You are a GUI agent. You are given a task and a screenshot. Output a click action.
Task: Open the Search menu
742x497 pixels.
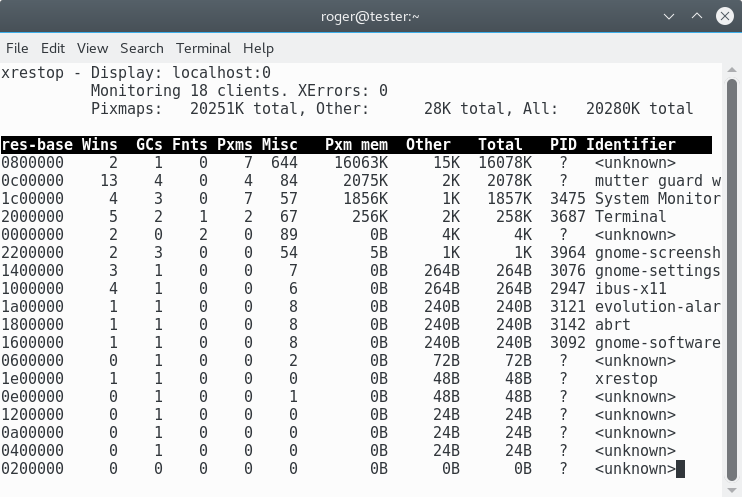click(x=142, y=48)
